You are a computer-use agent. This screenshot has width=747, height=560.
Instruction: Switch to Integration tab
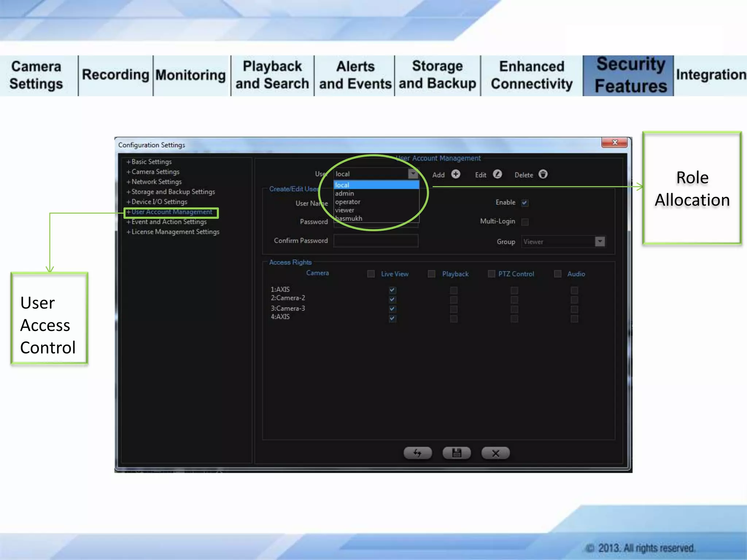tap(711, 75)
